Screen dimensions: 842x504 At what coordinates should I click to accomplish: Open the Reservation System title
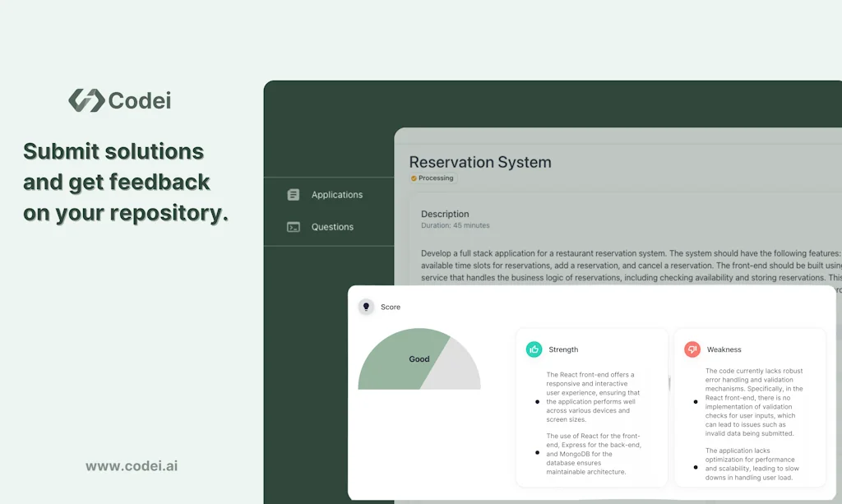[480, 163]
